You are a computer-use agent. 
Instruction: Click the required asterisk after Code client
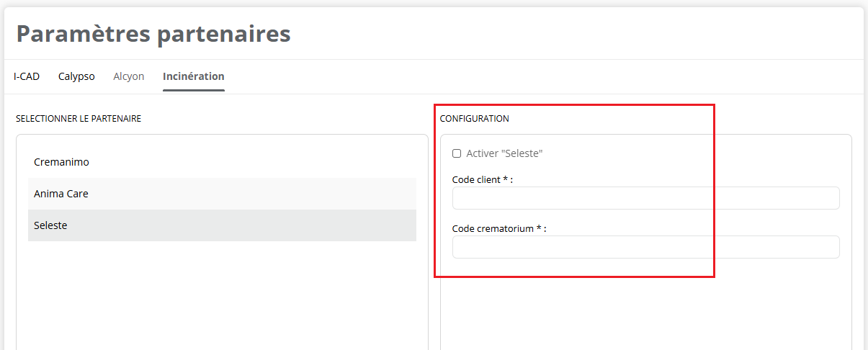coord(506,179)
